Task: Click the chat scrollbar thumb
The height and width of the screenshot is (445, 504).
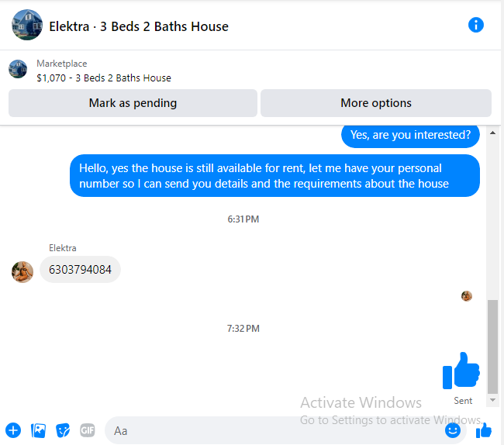Action: point(492,347)
